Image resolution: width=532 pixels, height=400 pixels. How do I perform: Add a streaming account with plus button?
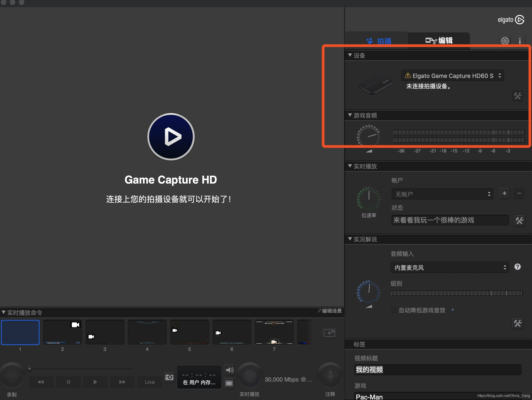pyautogui.click(x=504, y=193)
